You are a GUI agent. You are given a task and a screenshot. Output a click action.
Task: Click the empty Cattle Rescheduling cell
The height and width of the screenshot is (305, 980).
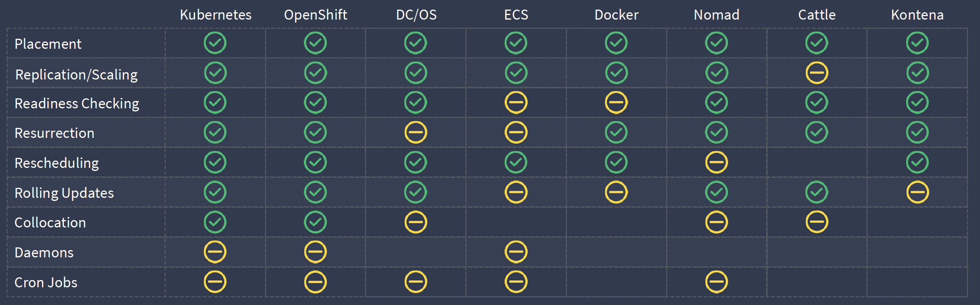[817, 162]
